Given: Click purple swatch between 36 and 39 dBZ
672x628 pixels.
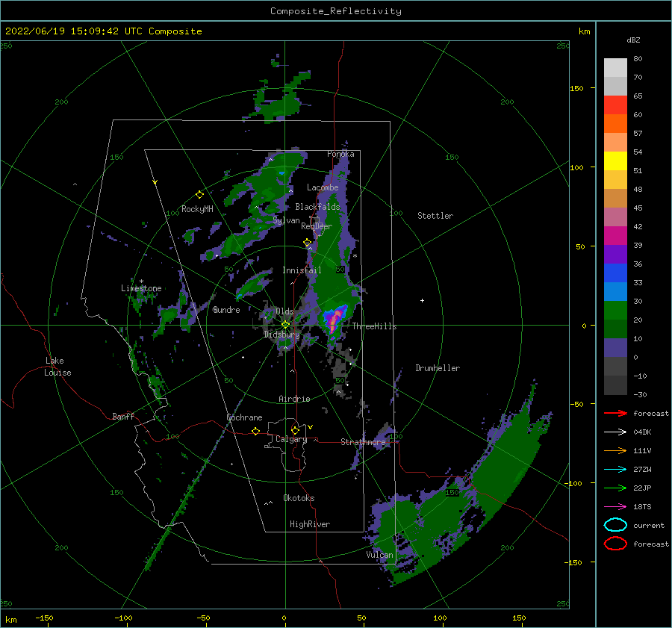Looking at the screenshot, I should [x=615, y=255].
